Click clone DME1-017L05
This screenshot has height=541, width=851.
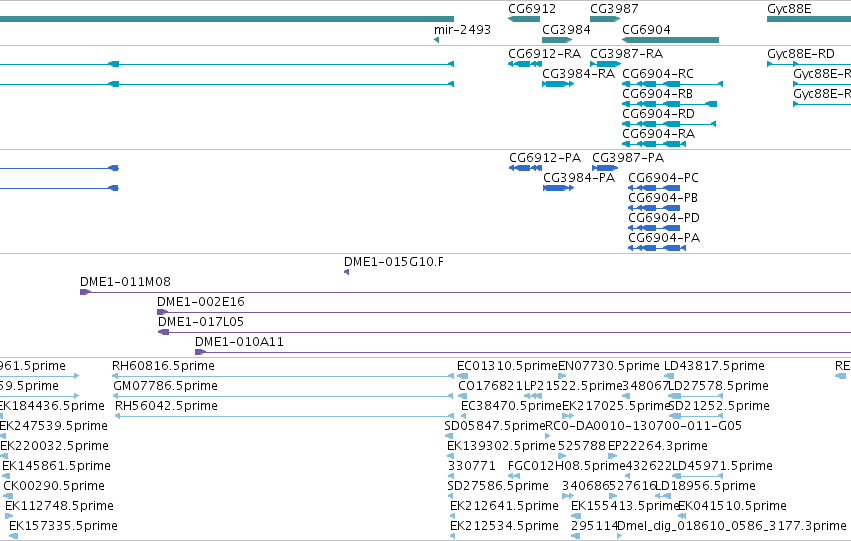pos(201,322)
